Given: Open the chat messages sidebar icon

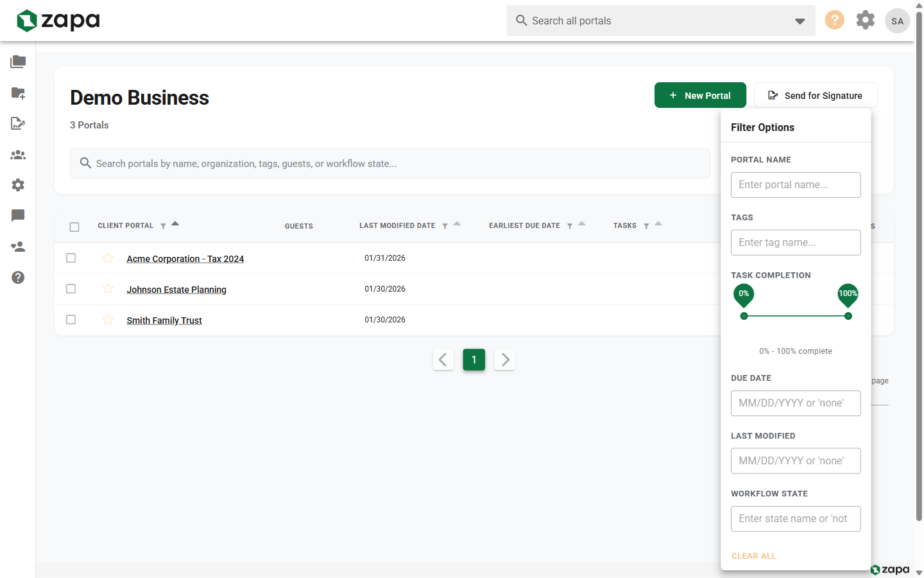Looking at the screenshot, I should 18,216.
